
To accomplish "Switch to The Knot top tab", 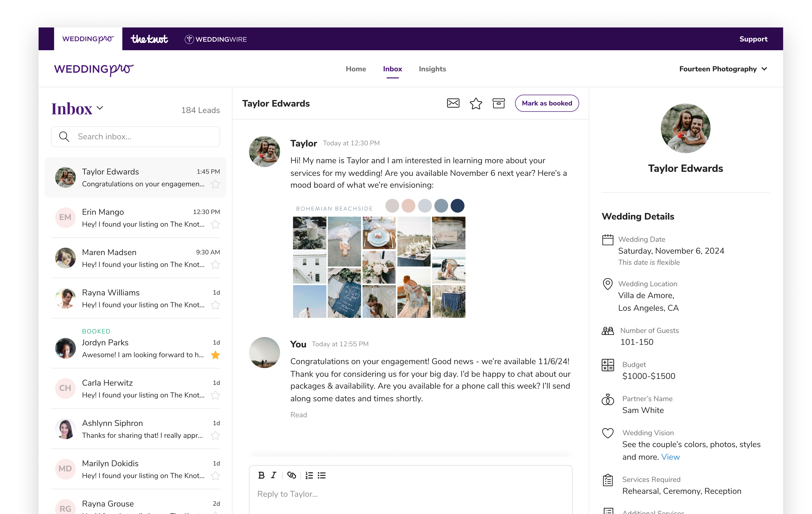I will pyautogui.click(x=149, y=39).
